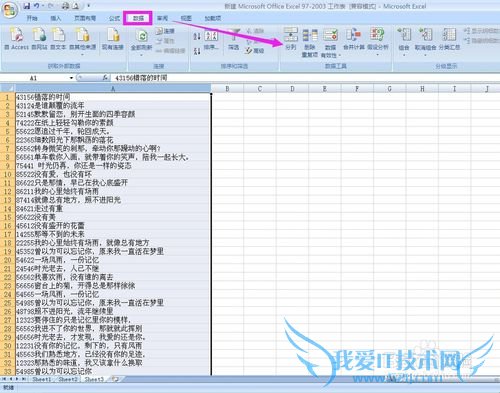The height and width of the screenshot is (393, 500).
Task: Import data From Access
Action: (x=16, y=39)
